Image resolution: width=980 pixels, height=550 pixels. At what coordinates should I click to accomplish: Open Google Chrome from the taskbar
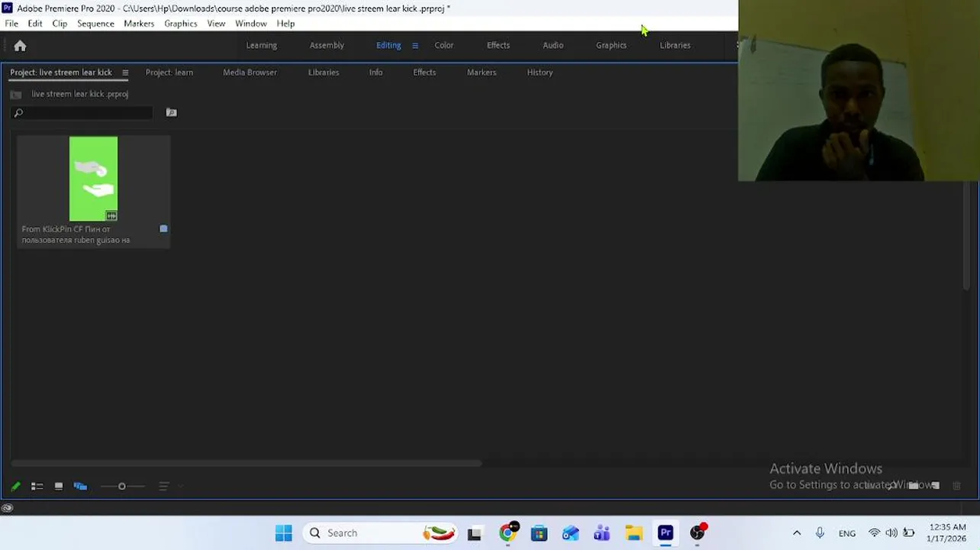(x=508, y=533)
